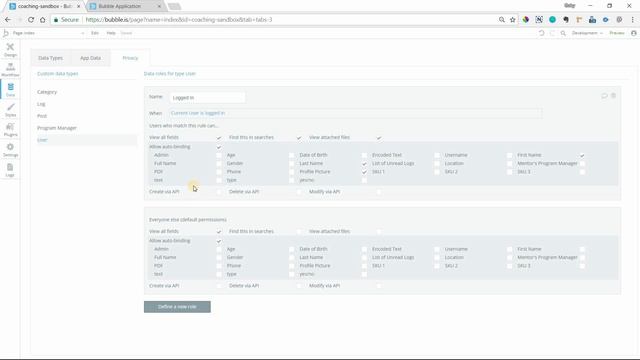The width and height of the screenshot is (640, 360).
Task: Click the comment icon on Logged in rule
Action: point(604,96)
